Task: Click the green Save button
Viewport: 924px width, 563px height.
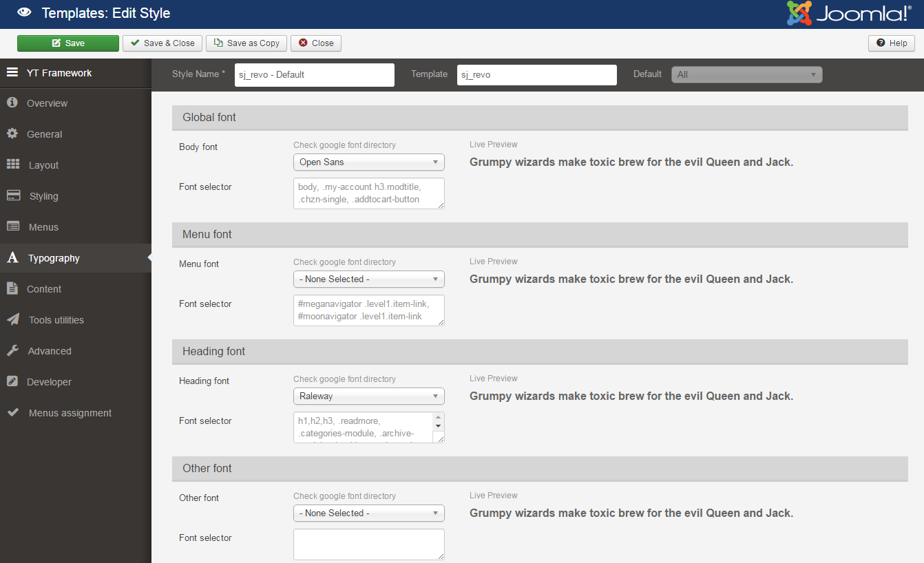Action: pos(68,43)
